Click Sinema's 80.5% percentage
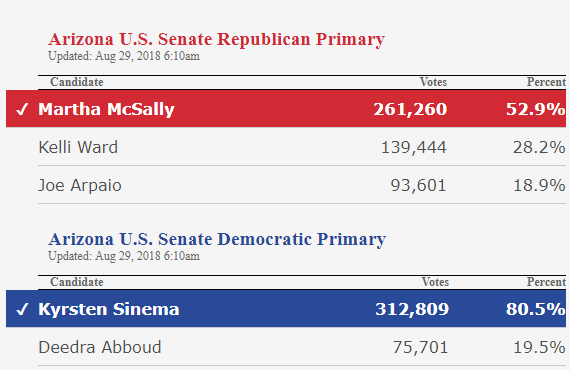570x370 pixels. click(x=536, y=309)
